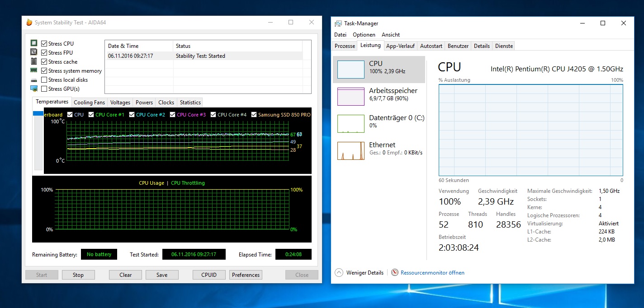The width and height of the screenshot is (644, 308).
Task: Switch to the Dienste tab
Action: pos(504,46)
